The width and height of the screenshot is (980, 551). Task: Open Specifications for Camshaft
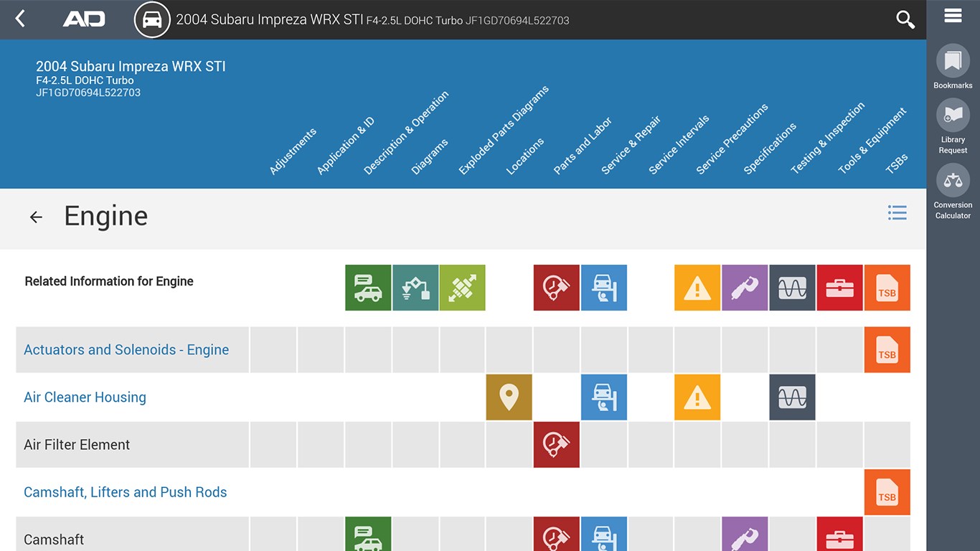745,534
